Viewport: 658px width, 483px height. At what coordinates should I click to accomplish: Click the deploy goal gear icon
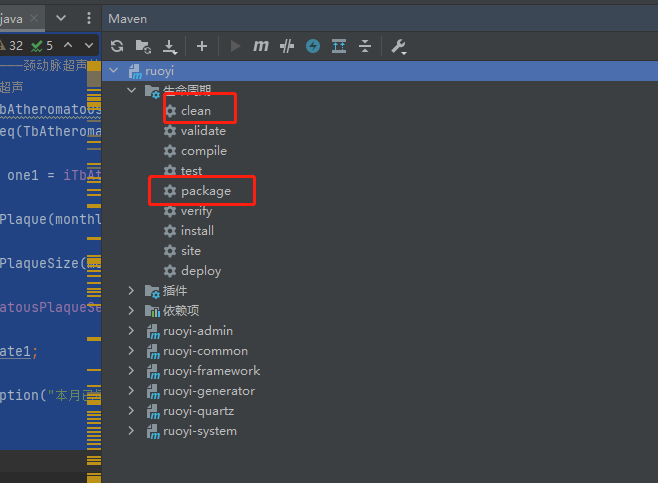click(x=170, y=271)
